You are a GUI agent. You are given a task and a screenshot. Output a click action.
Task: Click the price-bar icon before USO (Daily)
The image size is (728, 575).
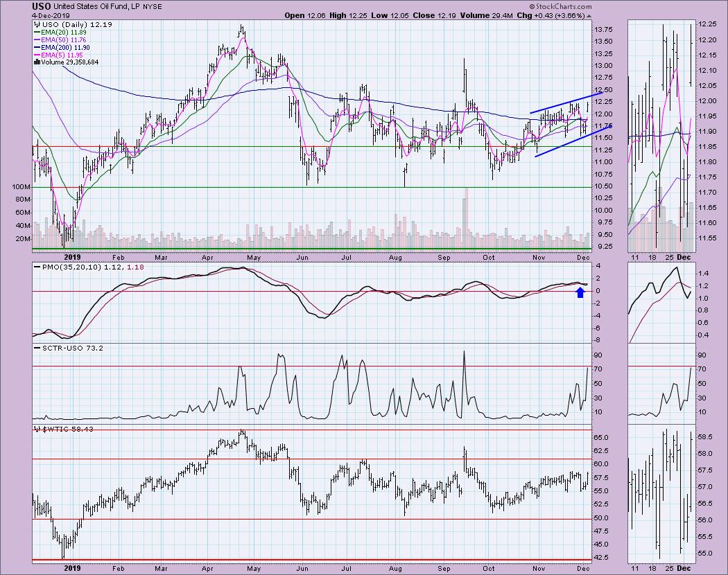point(37,25)
